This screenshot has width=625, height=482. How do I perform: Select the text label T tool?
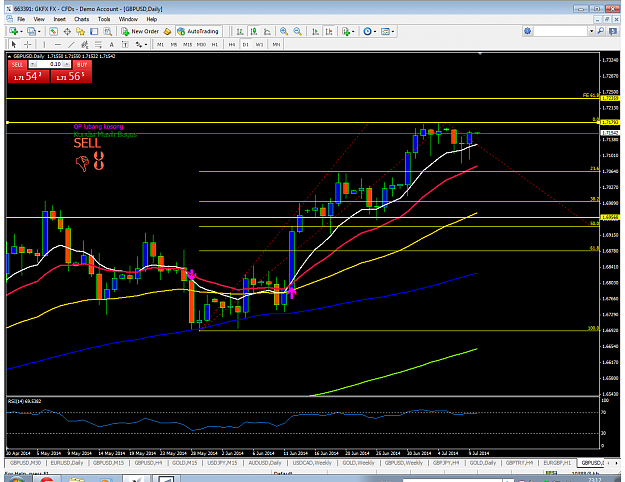125,44
